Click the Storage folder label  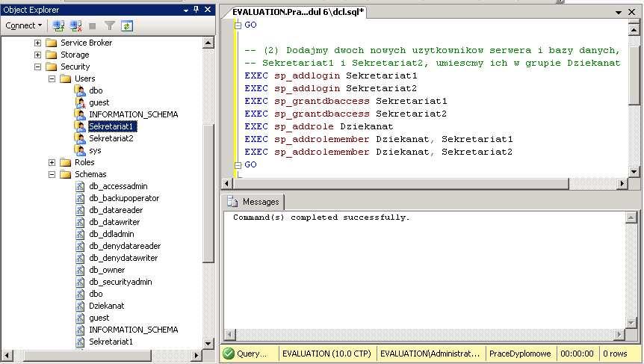[75, 55]
